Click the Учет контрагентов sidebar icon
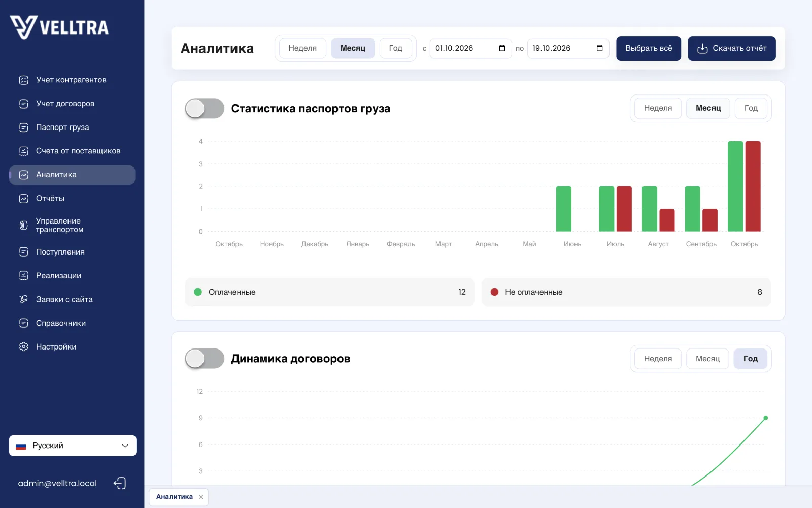 click(x=24, y=80)
